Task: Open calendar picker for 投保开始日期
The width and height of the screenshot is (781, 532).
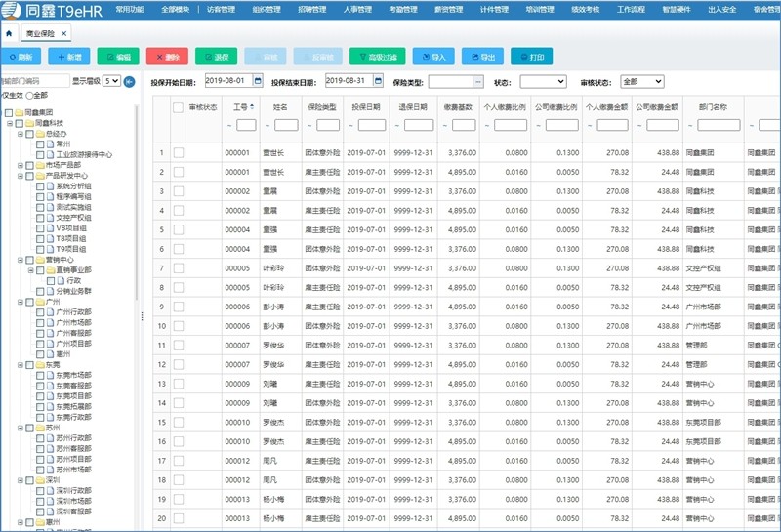Action: [x=257, y=81]
